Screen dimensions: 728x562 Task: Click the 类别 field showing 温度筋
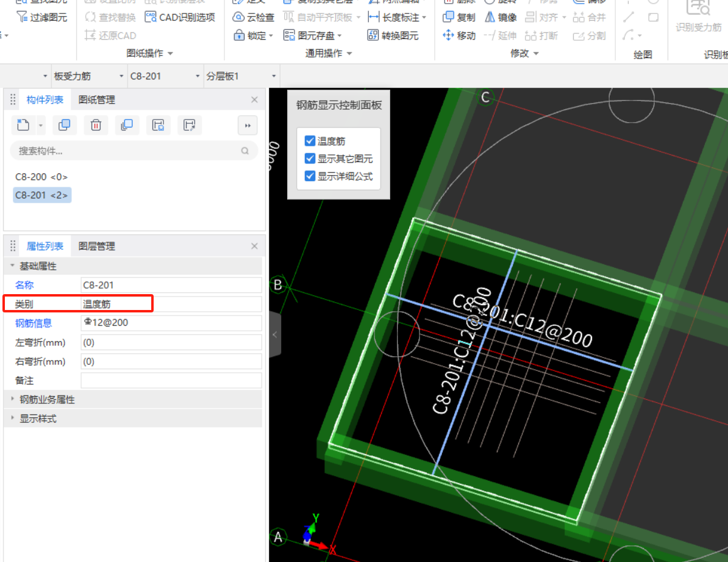[171, 304]
